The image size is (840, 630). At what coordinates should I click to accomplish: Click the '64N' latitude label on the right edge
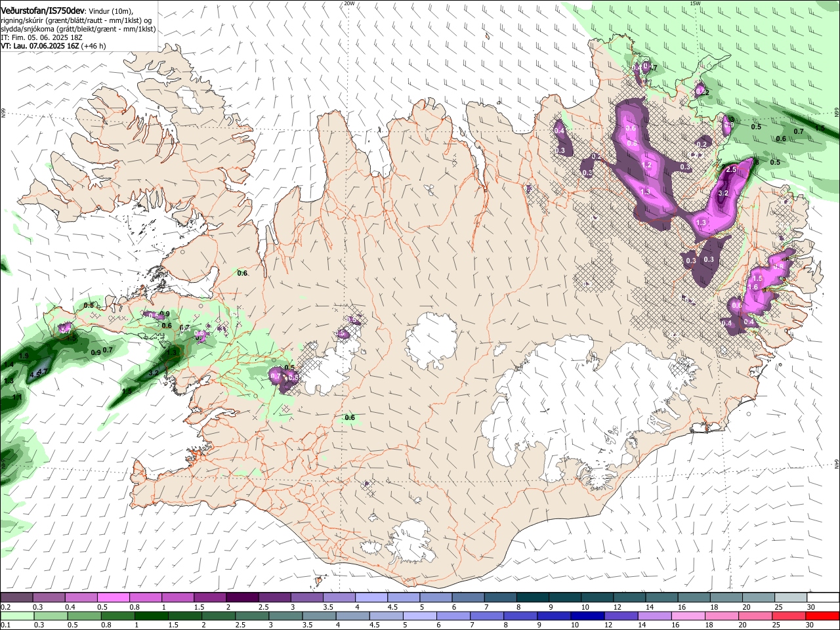[837, 463]
